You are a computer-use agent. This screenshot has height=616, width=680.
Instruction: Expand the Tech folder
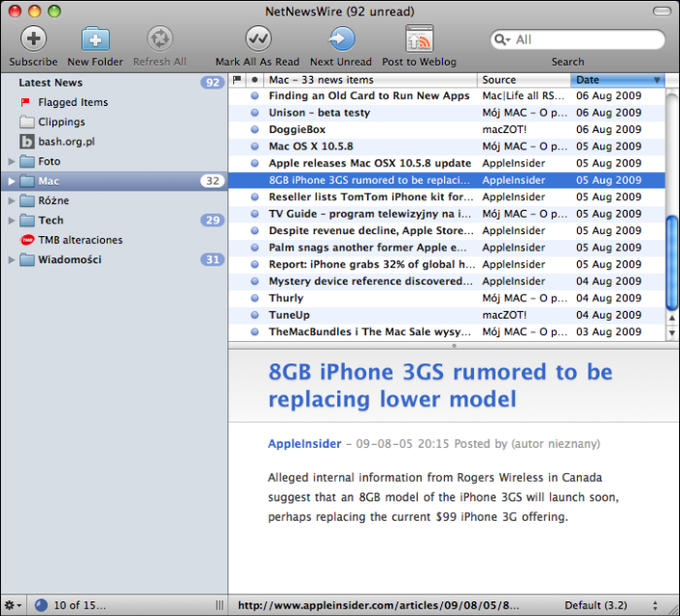pos(11,220)
